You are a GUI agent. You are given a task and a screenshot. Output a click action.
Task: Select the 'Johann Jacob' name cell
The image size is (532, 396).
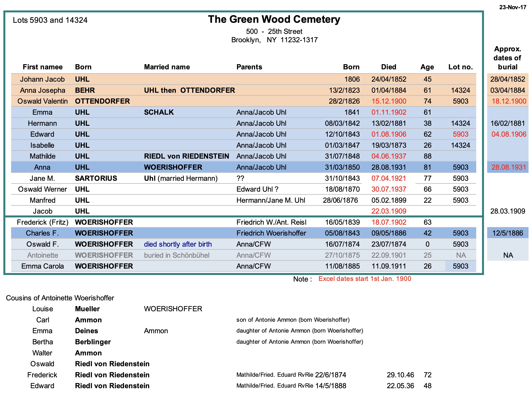(42, 79)
